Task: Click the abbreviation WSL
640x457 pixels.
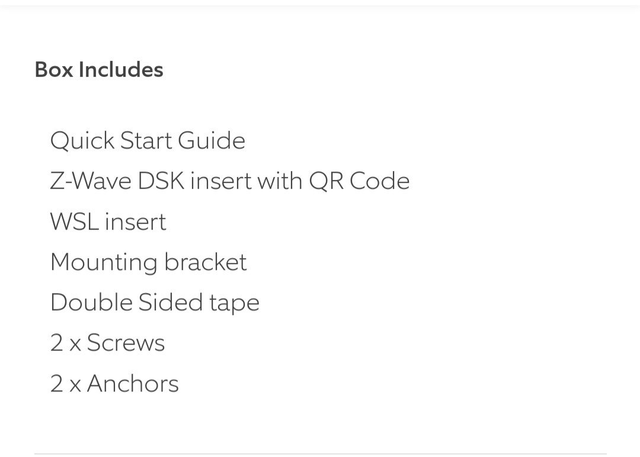Action: (x=74, y=222)
